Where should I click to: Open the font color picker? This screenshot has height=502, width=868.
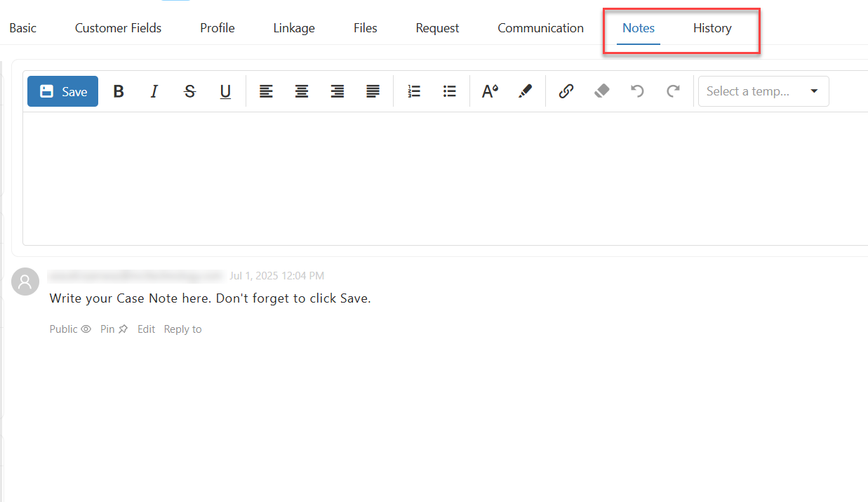click(490, 91)
